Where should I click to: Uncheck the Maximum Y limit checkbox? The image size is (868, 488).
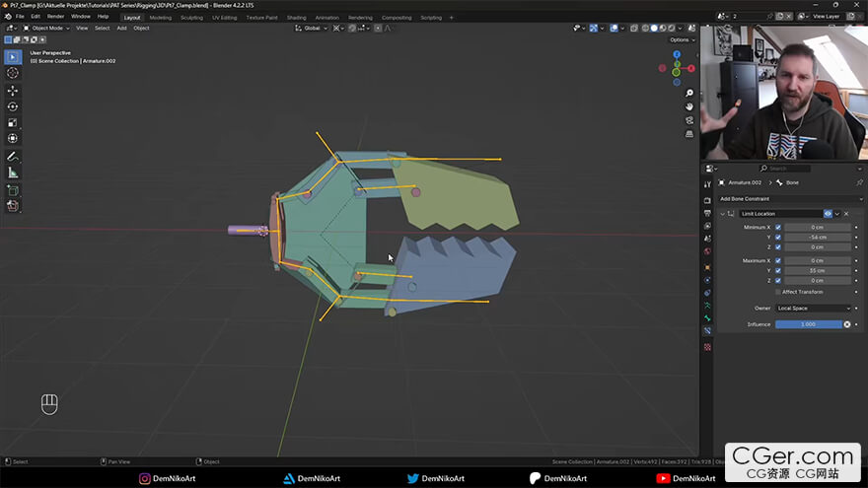(778, 270)
